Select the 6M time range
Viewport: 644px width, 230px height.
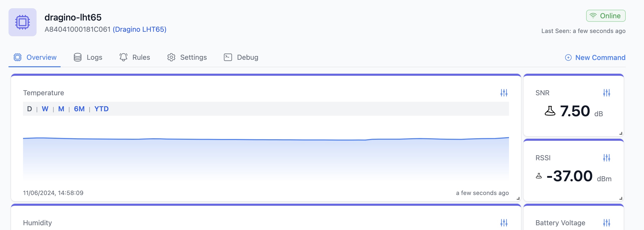coord(79,109)
